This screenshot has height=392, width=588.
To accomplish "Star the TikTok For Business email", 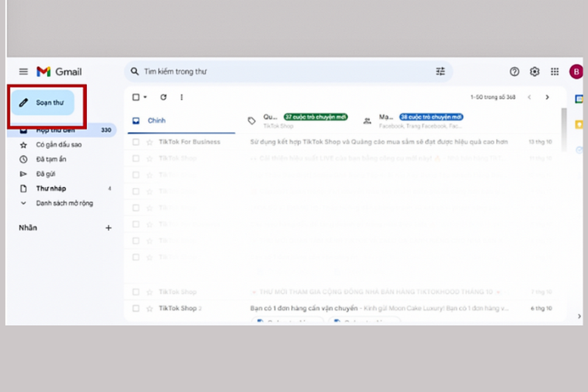I will pos(149,142).
